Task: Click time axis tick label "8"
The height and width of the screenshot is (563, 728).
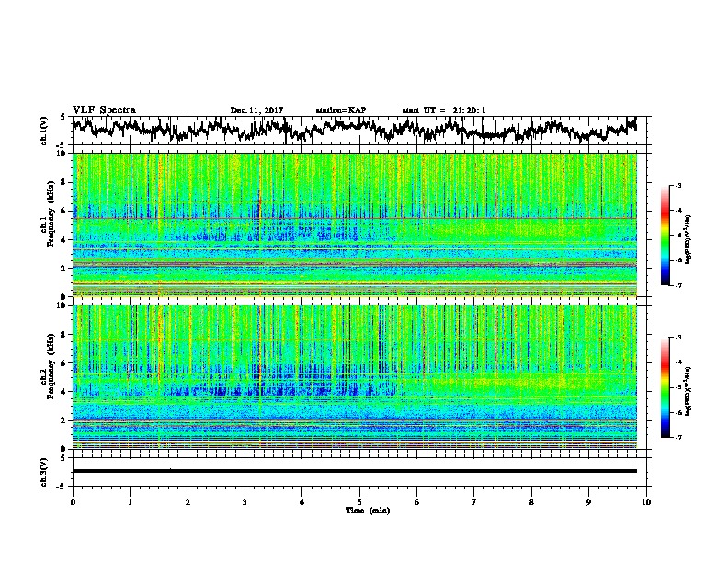Action: coord(531,501)
